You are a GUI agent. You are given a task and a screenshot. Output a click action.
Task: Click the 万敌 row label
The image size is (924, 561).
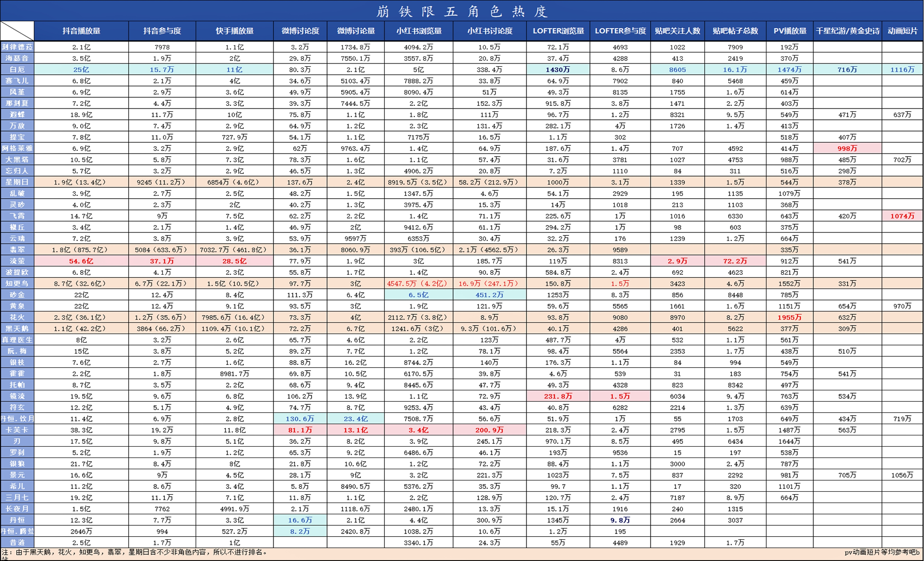tap(17, 126)
